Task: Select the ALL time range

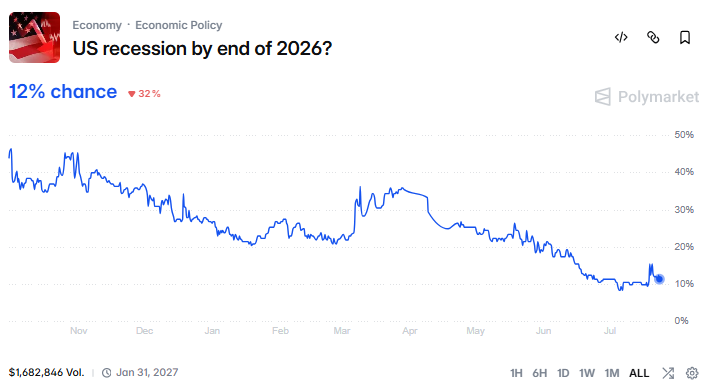Action: [639, 373]
